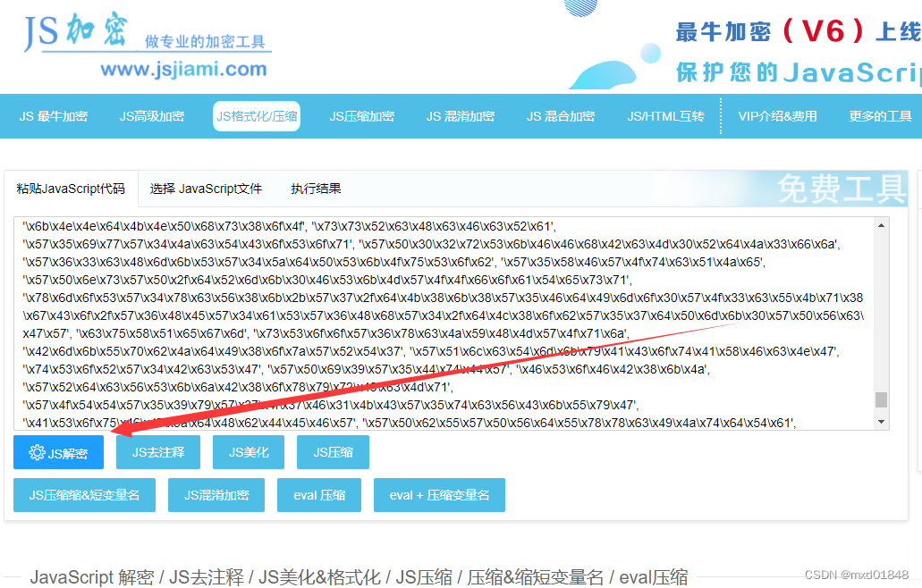The image size is (922, 588).
Task: Select the JS格式化/压缩 nav item
Action: [256, 116]
